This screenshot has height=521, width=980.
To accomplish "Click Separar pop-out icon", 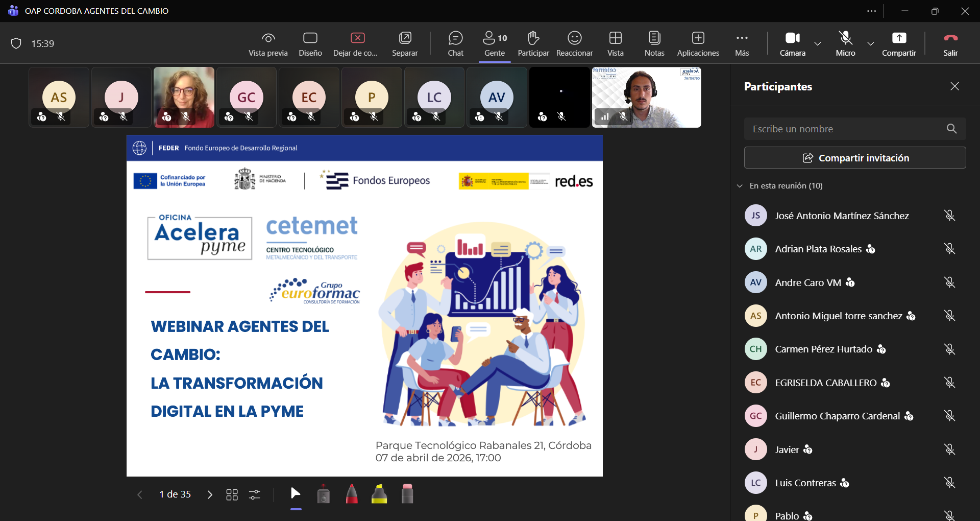I will 405,43.
